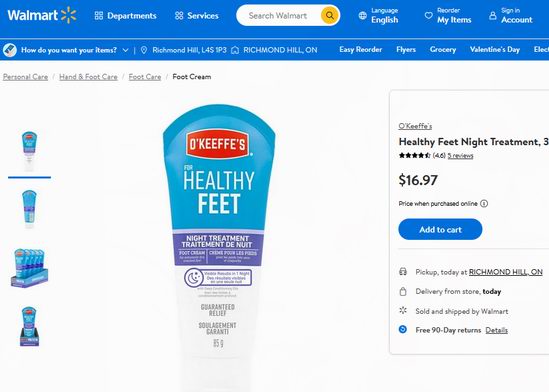The image size is (549, 392).
Task: Select the third thumbnail showing display box
Action: coord(29,267)
